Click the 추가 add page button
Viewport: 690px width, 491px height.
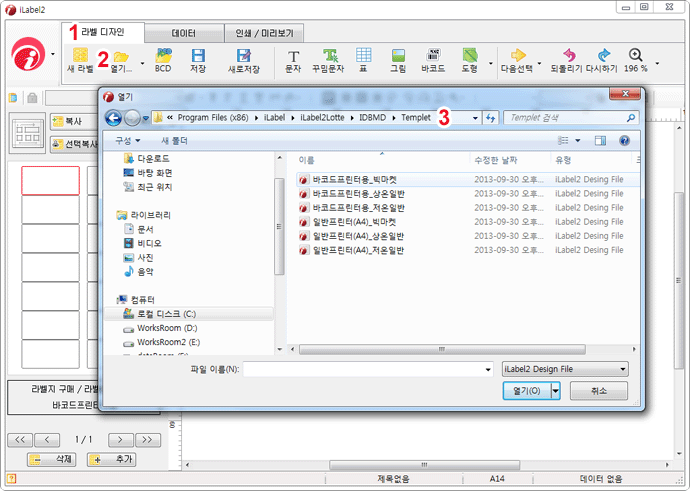112,459
